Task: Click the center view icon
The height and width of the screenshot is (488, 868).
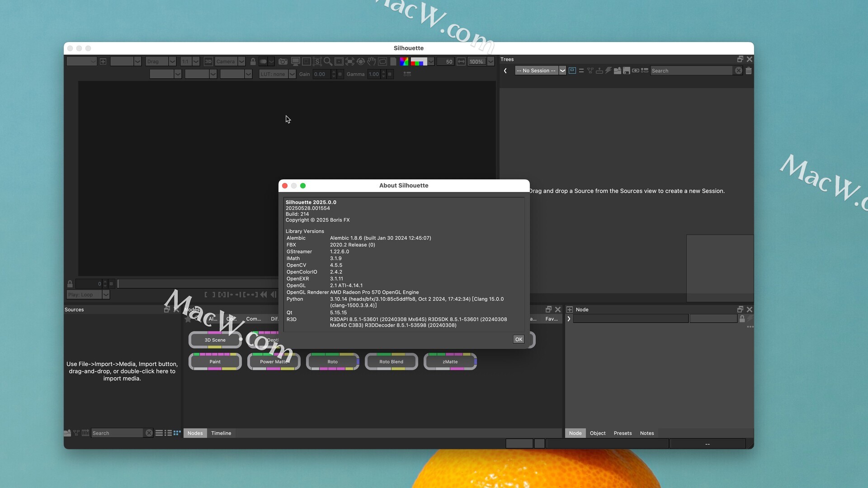Action: coord(339,61)
